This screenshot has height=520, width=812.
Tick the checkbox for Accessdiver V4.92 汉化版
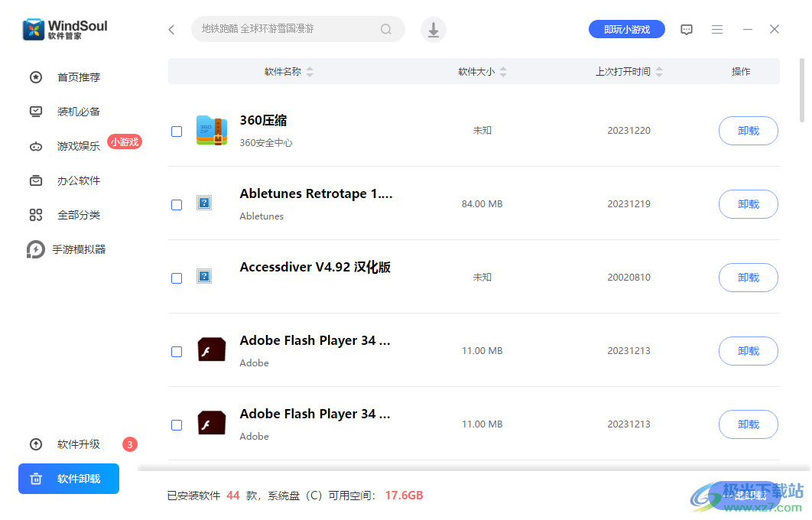click(177, 278)
